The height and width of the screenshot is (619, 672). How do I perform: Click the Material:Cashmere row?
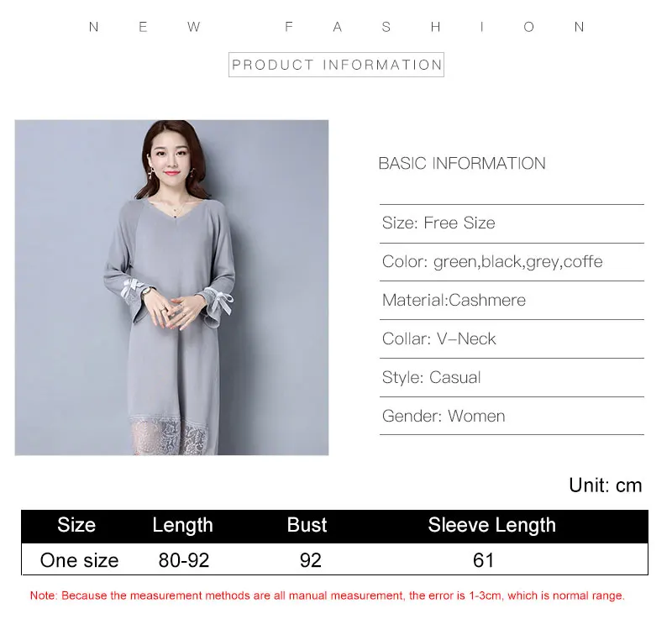click(512, 301)
